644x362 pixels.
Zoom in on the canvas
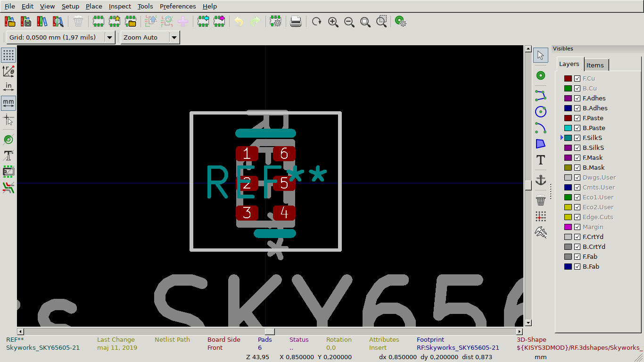333,21
